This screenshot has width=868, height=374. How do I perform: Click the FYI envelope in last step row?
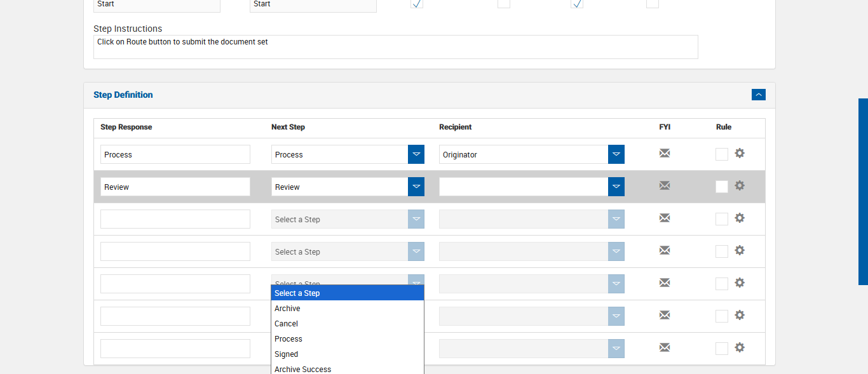pos(665,347)
